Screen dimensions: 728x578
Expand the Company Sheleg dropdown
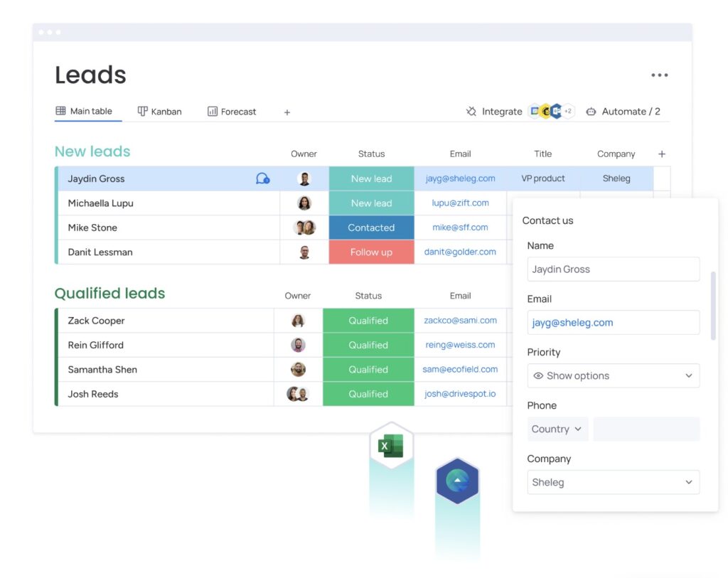coord(614,482)
